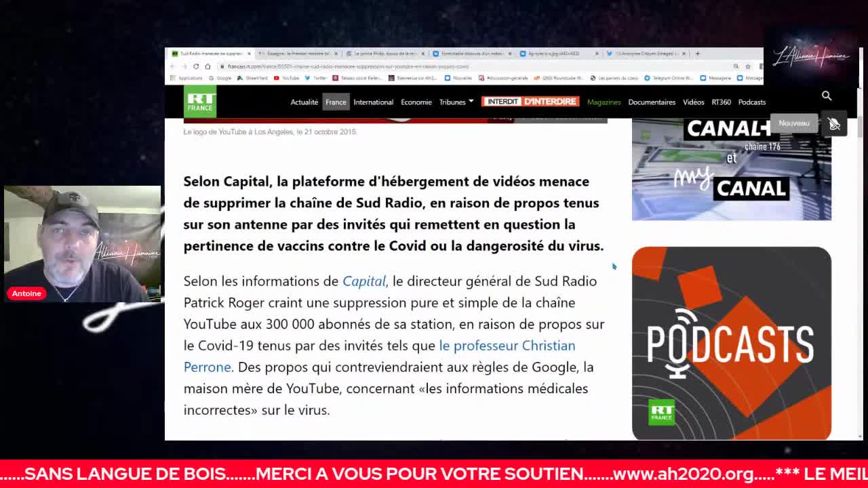
Task: Open the Google bookmark
Action: point(220,78)
